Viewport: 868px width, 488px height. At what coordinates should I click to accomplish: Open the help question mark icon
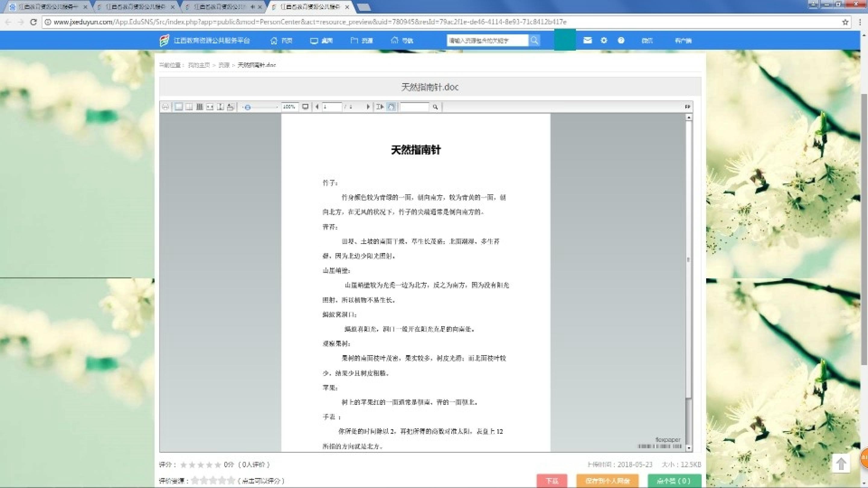pyautogui.click(x=621, y=40)
